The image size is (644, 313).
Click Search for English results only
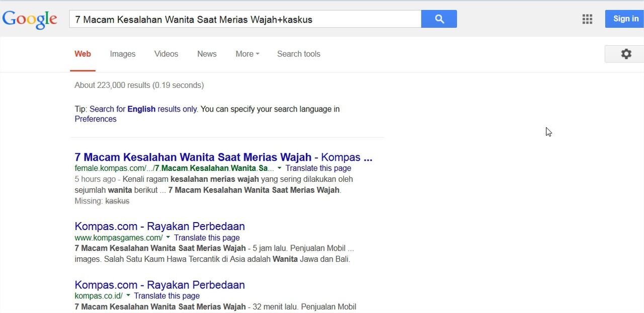(x=143, y=109)
